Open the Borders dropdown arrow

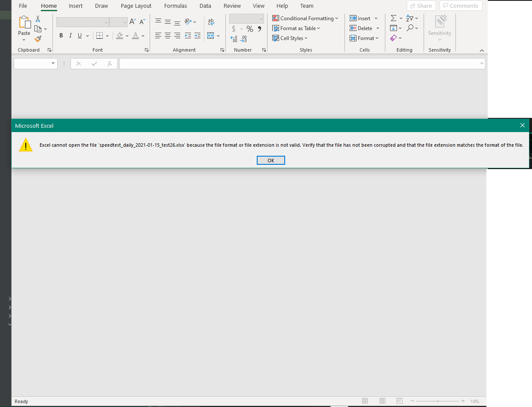(x=108, y=35)
